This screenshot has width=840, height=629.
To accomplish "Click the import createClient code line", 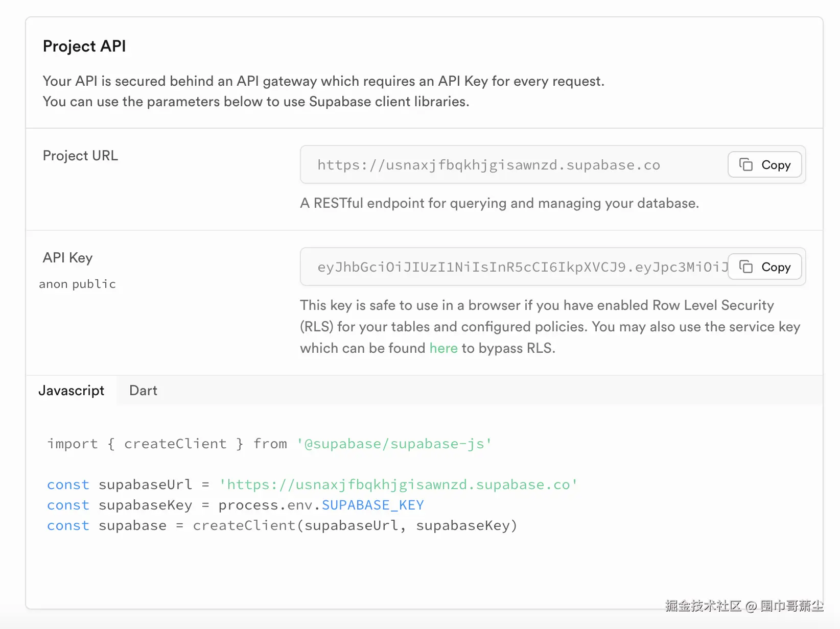I will (x=269, y=444).
